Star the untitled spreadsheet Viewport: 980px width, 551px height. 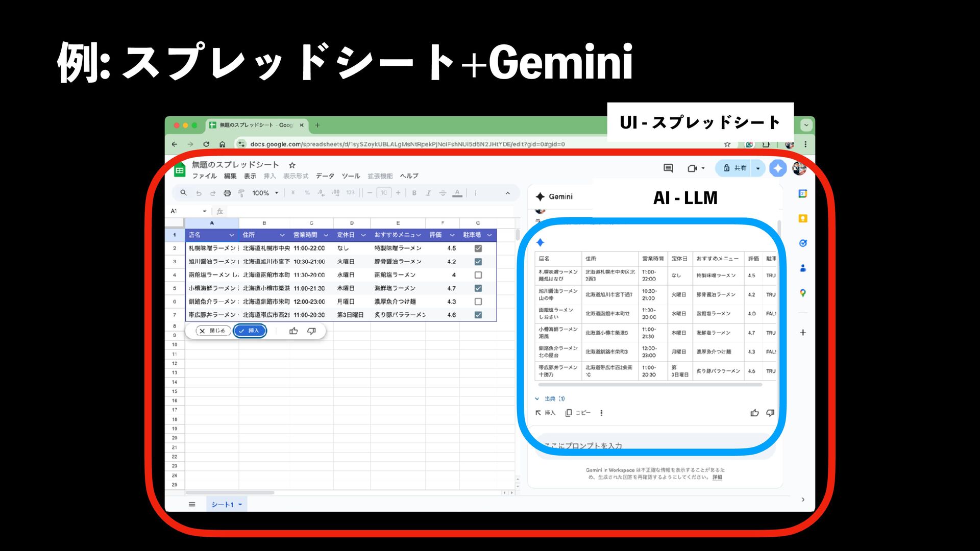point(292,165)
